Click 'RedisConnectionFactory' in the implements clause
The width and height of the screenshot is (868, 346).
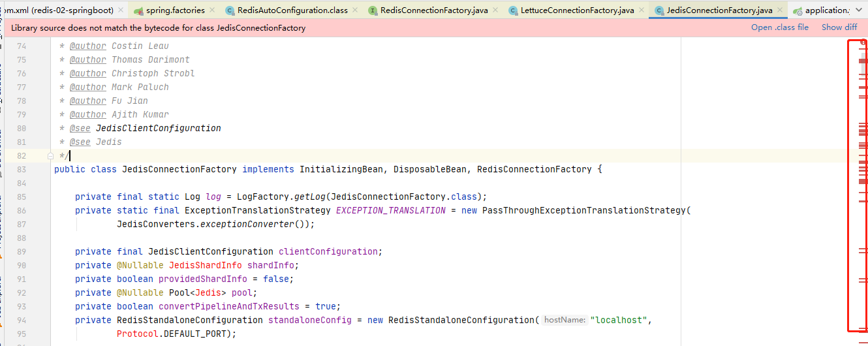[535, 169]
